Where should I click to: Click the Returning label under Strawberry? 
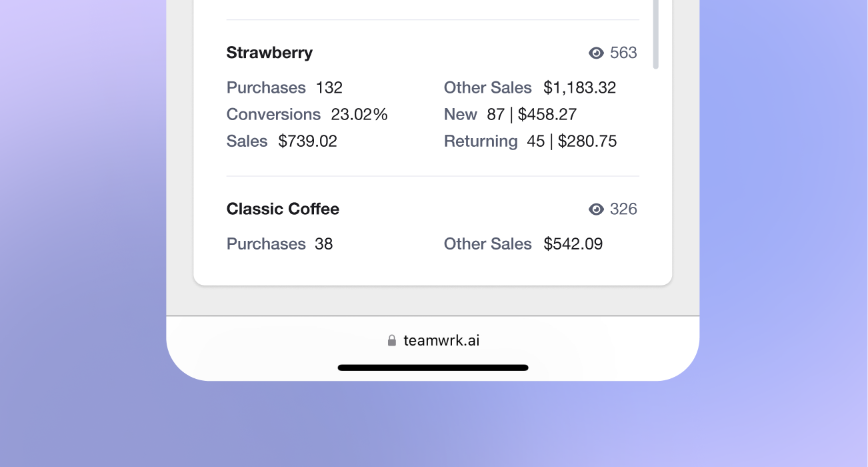point(481,141)
